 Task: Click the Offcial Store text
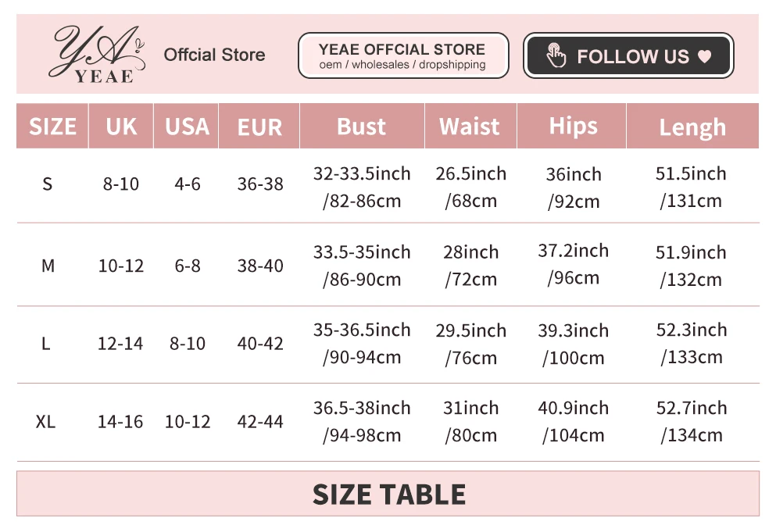click(214, 55)
